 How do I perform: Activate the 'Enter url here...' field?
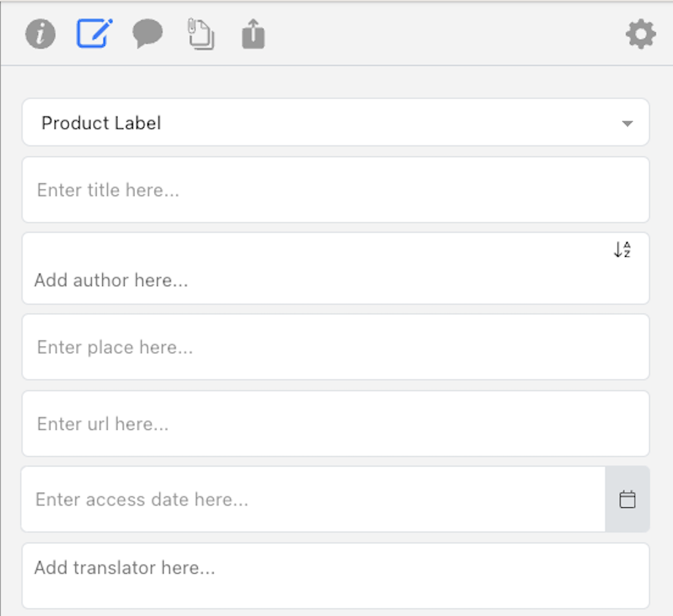coord(336,424)
